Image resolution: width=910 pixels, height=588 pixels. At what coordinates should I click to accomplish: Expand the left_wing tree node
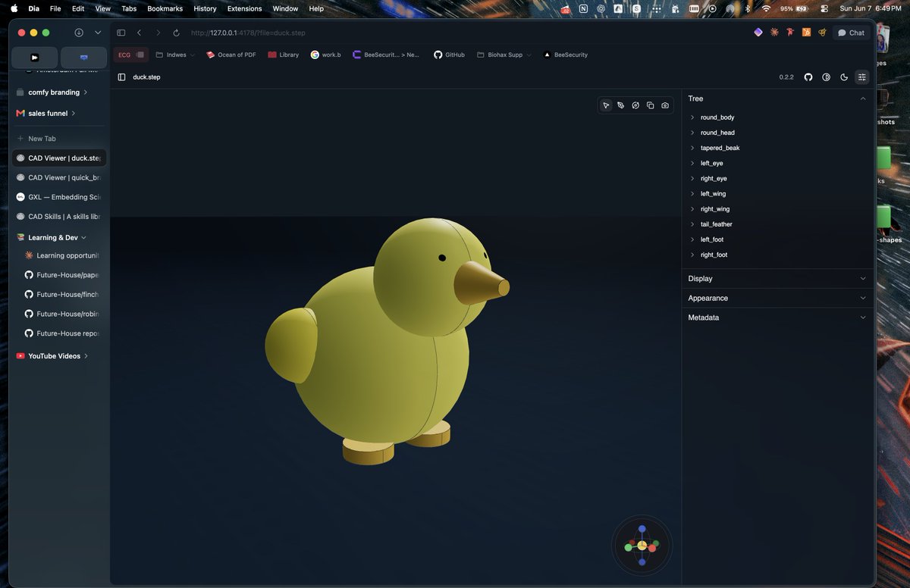tap(692, 194)
